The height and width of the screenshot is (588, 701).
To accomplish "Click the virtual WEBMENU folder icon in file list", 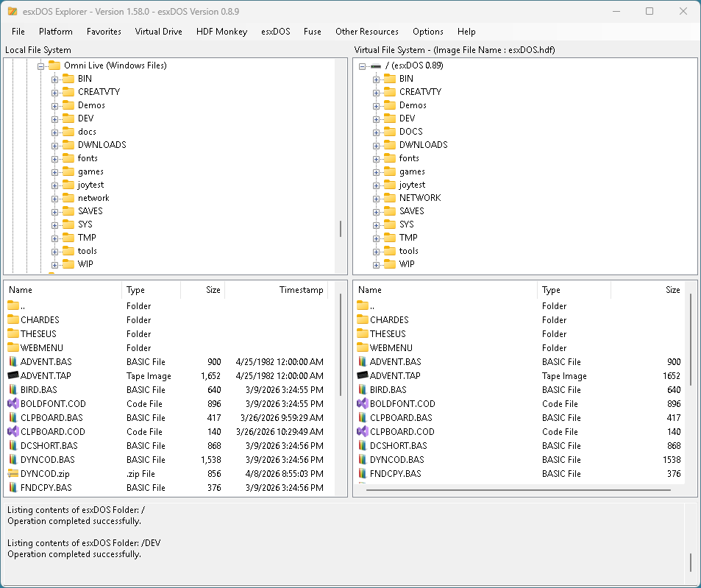I will 363,347.
